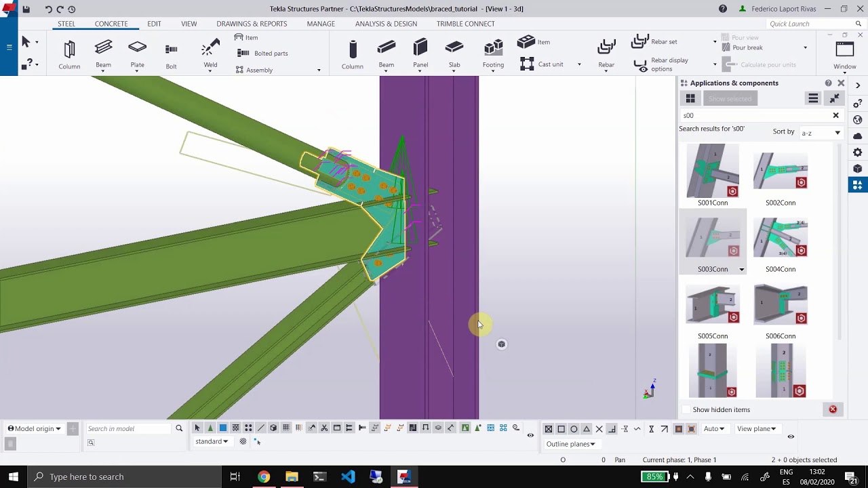Open the View plane dropdown
The width and height of the screenshot is (868, 488).
[x=756, y=428]
